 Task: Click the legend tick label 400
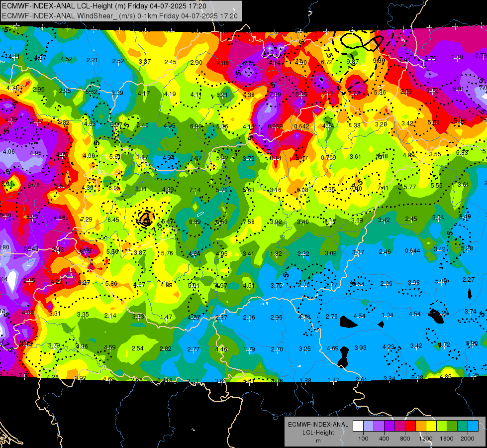pyautogui.click(x=384, y=439)
